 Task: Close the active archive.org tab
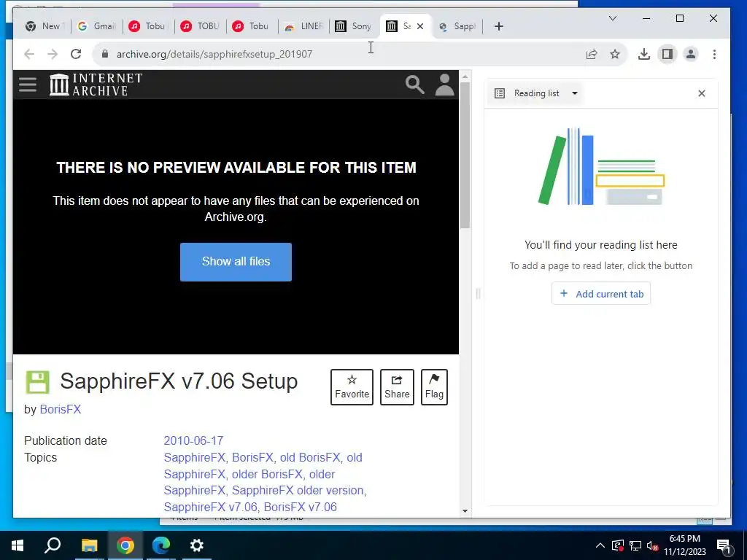tap(420, 26)
